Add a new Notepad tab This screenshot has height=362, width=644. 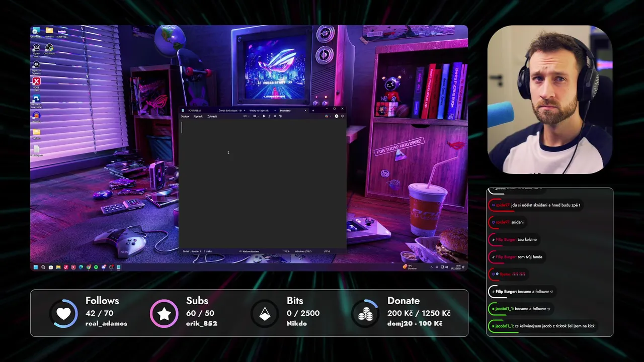pyautogui.click(x=313, y=111)
